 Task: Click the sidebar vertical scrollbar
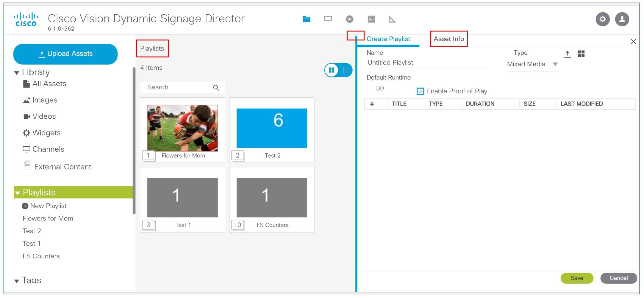[134, 140]
